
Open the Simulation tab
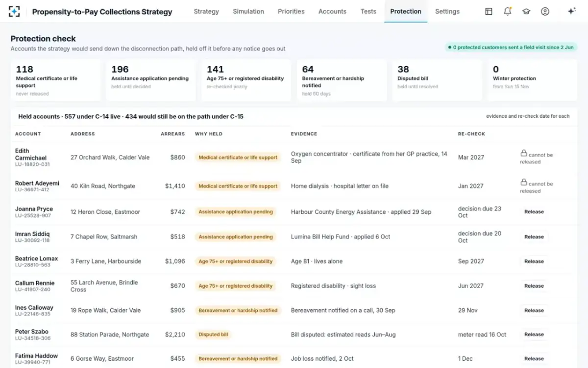(248, 11)
